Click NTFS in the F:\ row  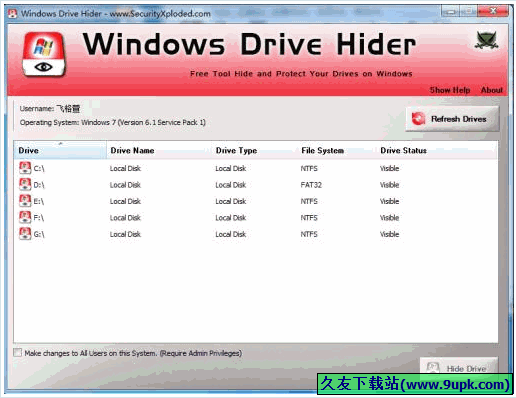click(x=309, y=218)
